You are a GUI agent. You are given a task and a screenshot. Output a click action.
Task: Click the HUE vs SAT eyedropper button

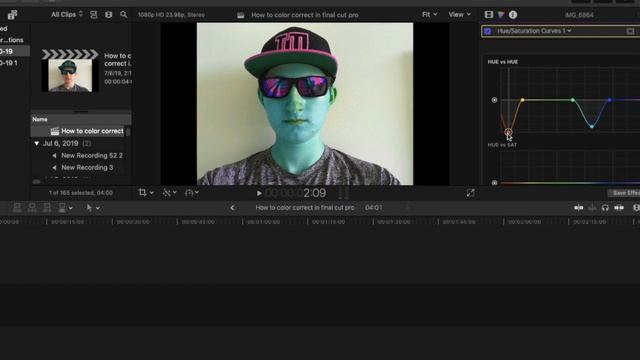[494, 183]
